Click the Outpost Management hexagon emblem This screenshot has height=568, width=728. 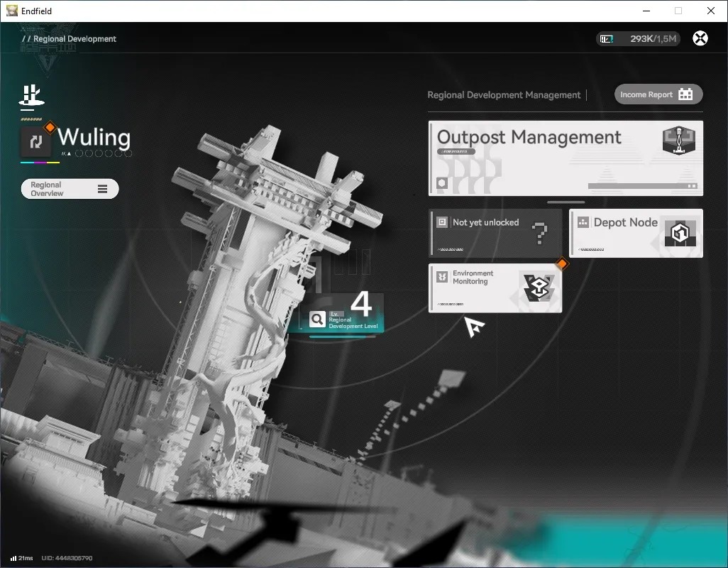[x=678, y=141]
